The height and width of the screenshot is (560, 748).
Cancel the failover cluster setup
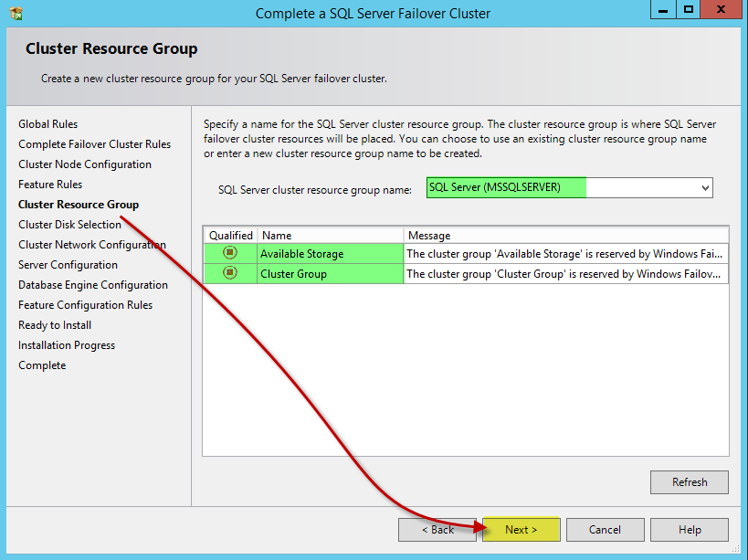coord(605,530)
